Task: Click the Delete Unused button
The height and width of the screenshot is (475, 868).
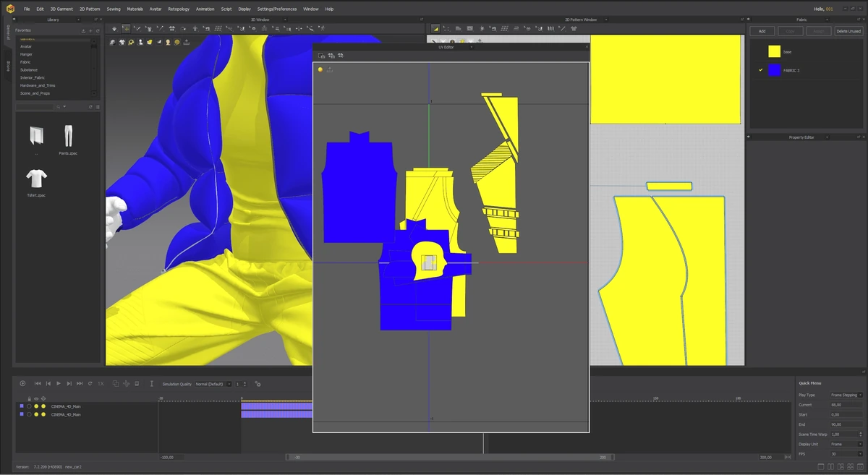Action: (x=848, y=31)
